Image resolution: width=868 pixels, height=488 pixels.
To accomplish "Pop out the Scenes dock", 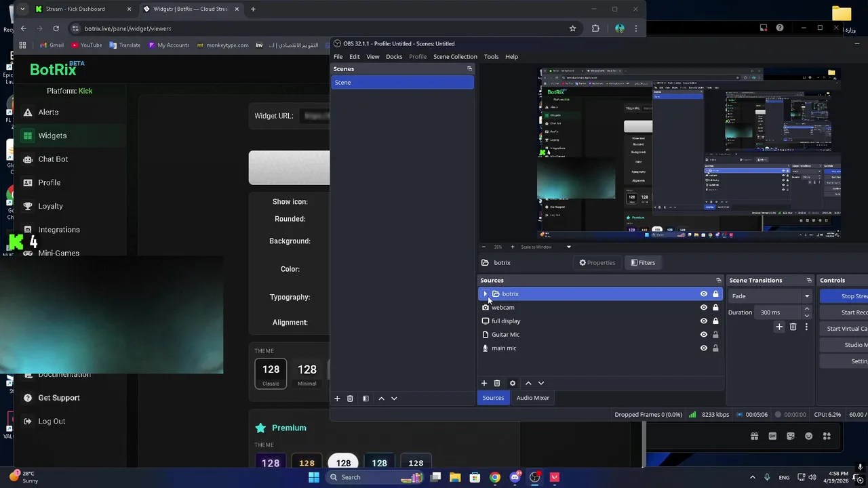I will point(469,68).
